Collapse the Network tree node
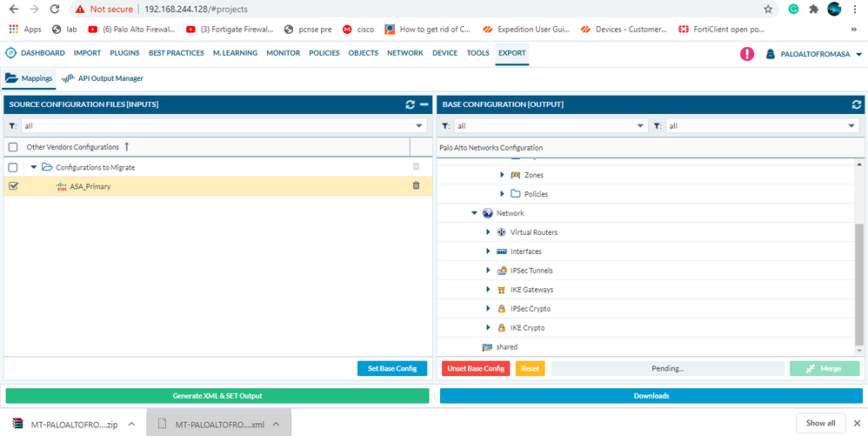The width and height of the screenshot is (868, 436). pos(474,212)
